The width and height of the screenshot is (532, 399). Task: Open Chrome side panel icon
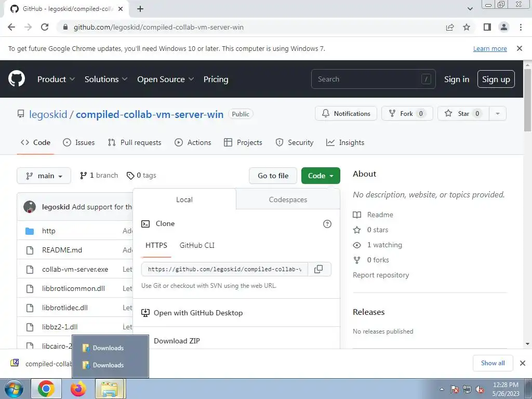point(487,27)
